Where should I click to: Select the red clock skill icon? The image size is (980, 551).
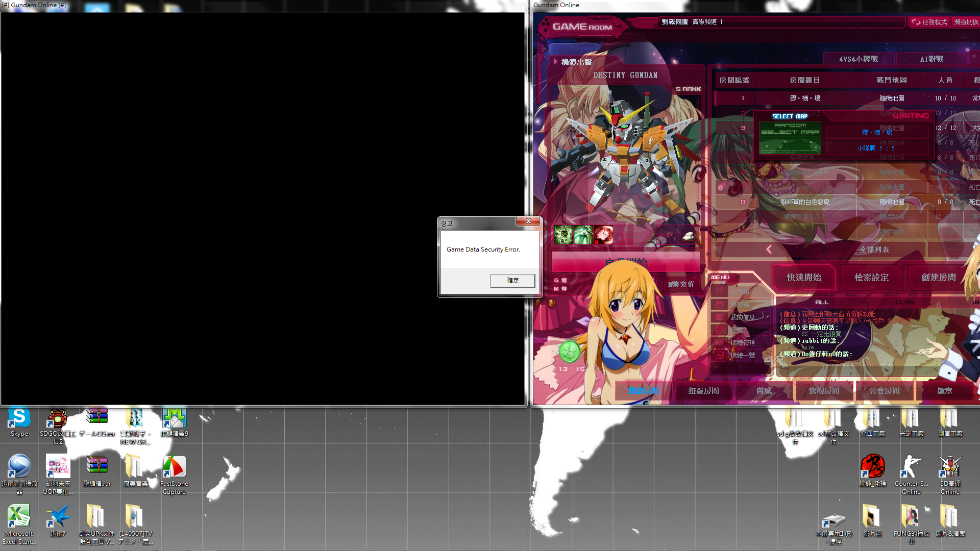pos(603,235)
